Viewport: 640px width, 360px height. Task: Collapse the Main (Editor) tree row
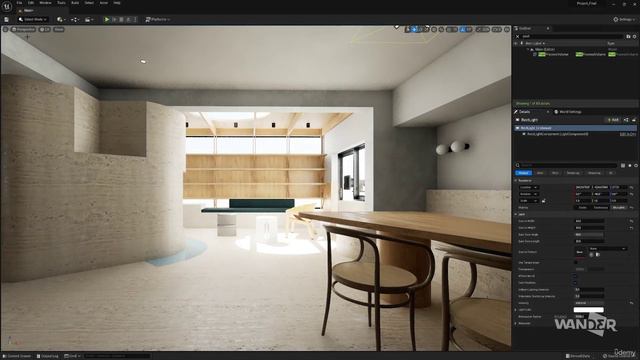528,49
